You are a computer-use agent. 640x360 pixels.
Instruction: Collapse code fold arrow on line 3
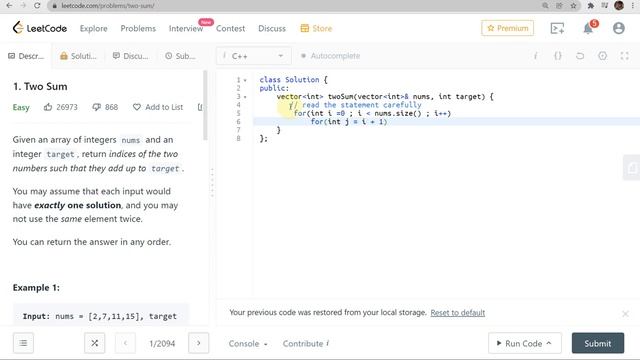[x=245, y=97]
